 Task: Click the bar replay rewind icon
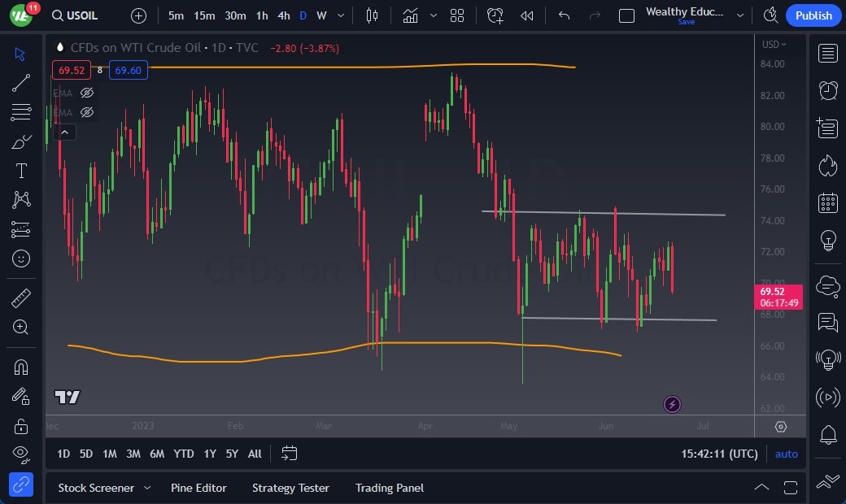527,15
